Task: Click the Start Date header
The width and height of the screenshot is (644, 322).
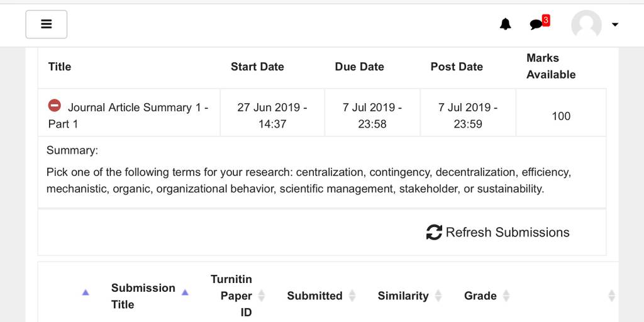Action: pyautogui.click(x=257, y=67)
